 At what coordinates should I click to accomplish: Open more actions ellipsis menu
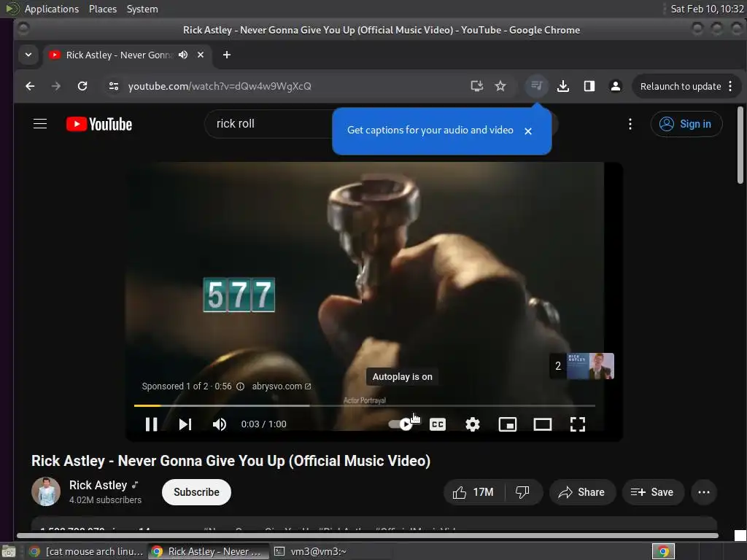(x=704, y=492)
